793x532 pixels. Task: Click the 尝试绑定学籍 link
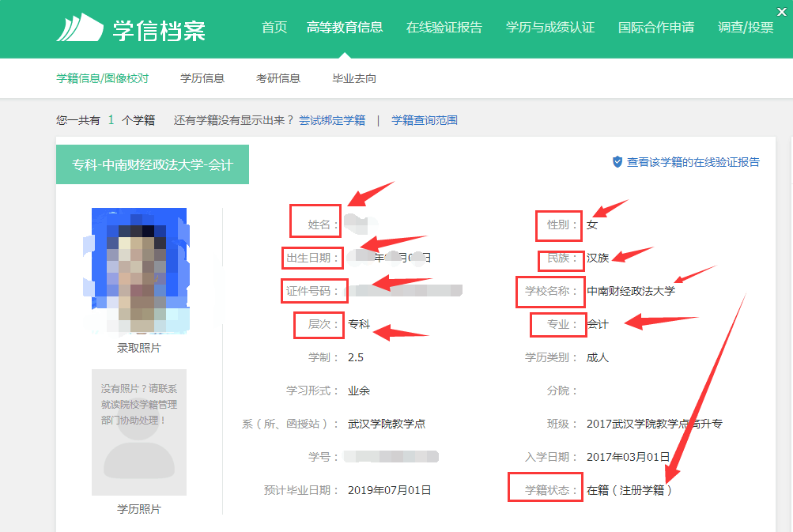(x=332, y=120)
